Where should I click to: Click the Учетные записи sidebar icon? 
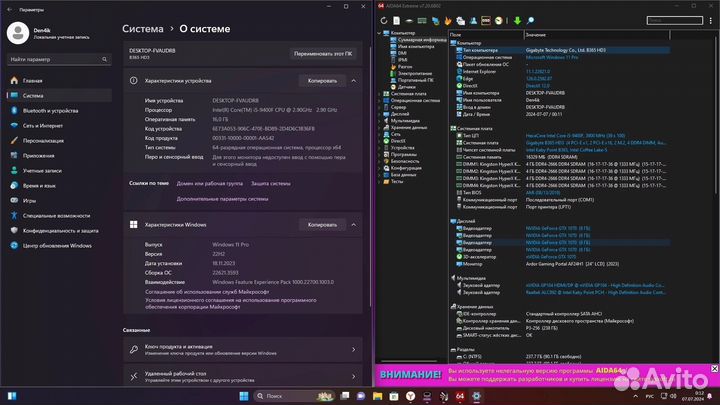[14, 170]
